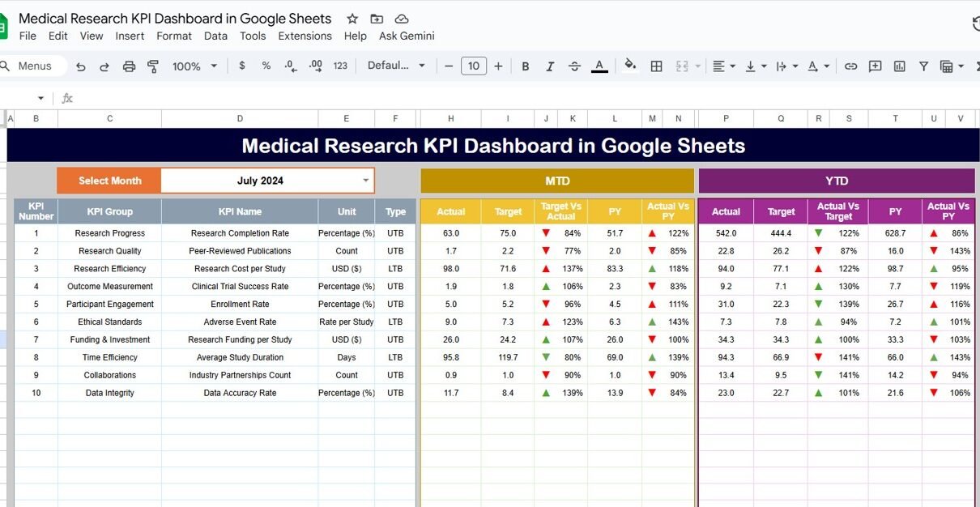Toggle italic formatting
This screenshot has height=507, width=980.
pos(550,66)
